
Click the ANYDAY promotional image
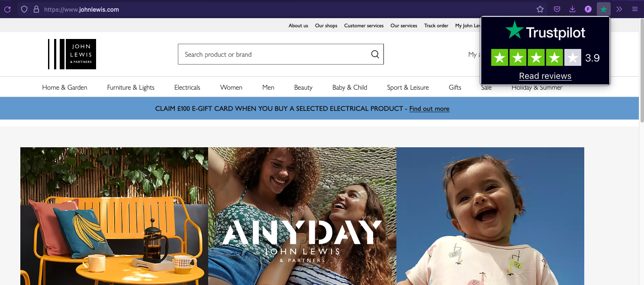[302, 216]
